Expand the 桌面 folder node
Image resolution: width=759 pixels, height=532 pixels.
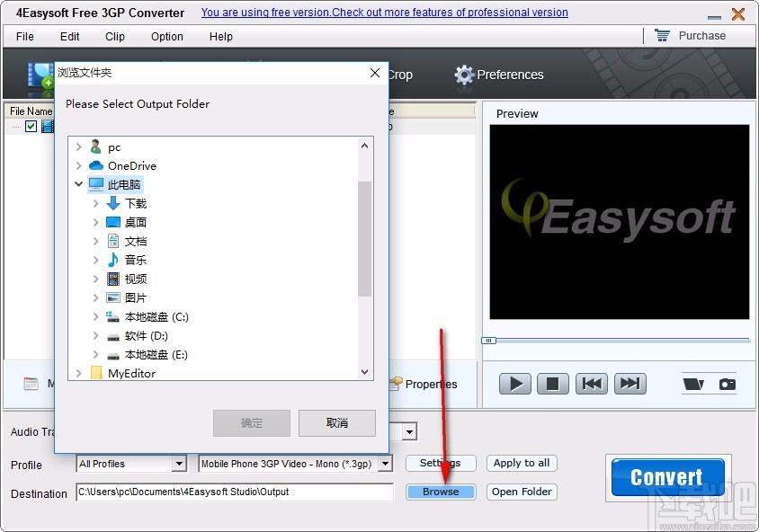tap(96, 222)
